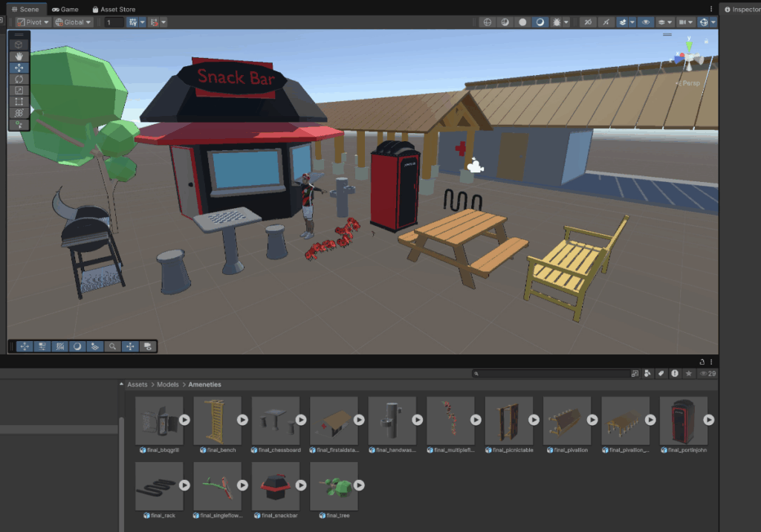The height and width of the screenshot is (532, 761).
Task: Switch to the Game tab
Action: 65,10
